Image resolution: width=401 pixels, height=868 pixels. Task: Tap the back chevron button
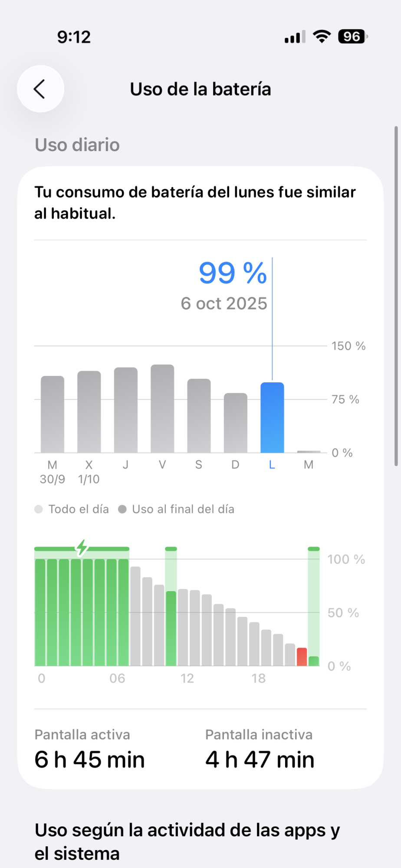click(x=40, y=89)
